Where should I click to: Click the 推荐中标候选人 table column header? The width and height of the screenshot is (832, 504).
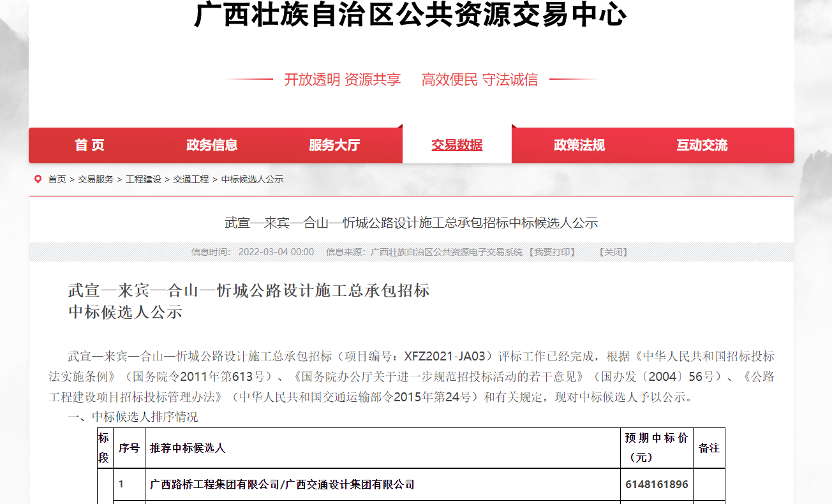188,448
